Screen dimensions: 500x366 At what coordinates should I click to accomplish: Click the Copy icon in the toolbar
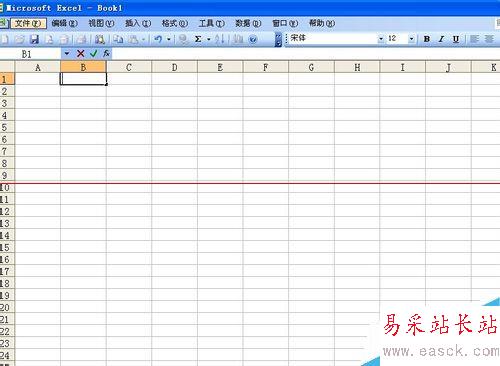118,39
